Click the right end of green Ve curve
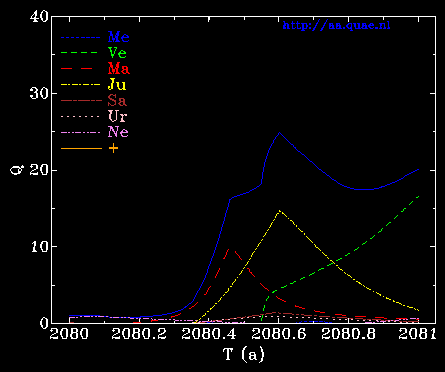The height and width of the screenshot is (372, 445). click(x=418, y=196)
